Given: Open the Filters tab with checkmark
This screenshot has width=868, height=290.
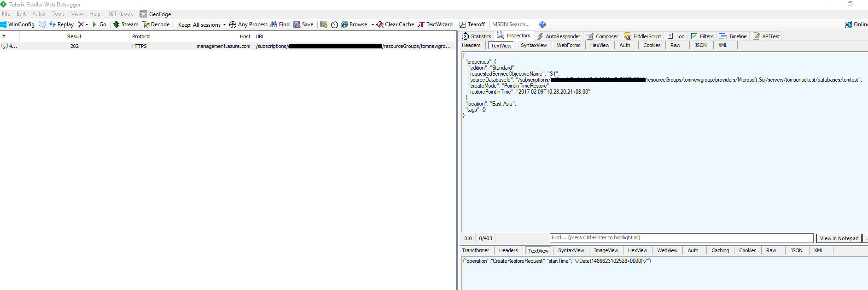Looking at the screenshot, I should tap(702, 36).
